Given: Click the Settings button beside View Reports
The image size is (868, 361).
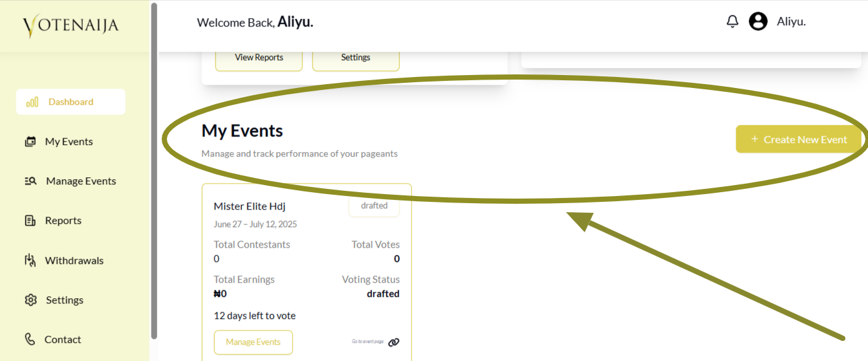Looking at the screenshot, I should click(x=356, y=58).
